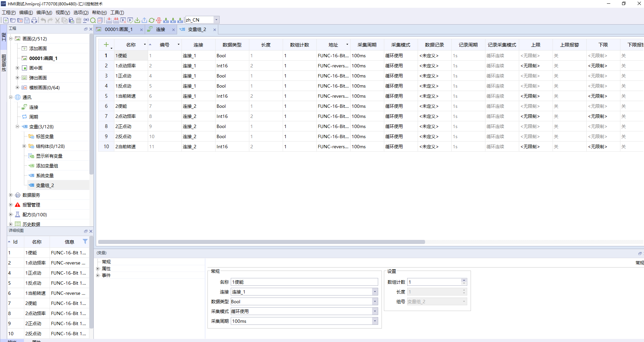Viewport: 644px width, 342px height.
Task: Undo the last action
Action: point(43,20)
